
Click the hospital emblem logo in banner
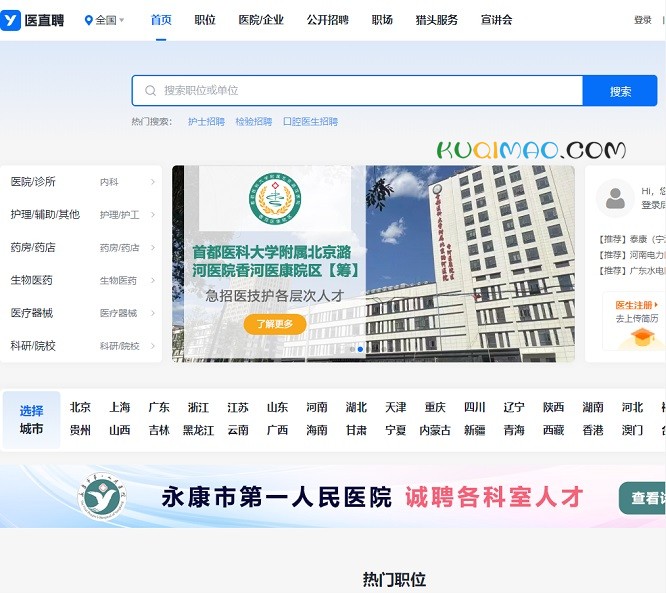(275, 198)
